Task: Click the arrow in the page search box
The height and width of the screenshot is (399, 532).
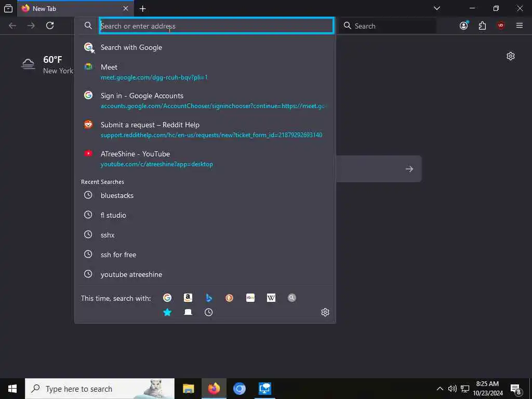Action: tap(409, 169)
